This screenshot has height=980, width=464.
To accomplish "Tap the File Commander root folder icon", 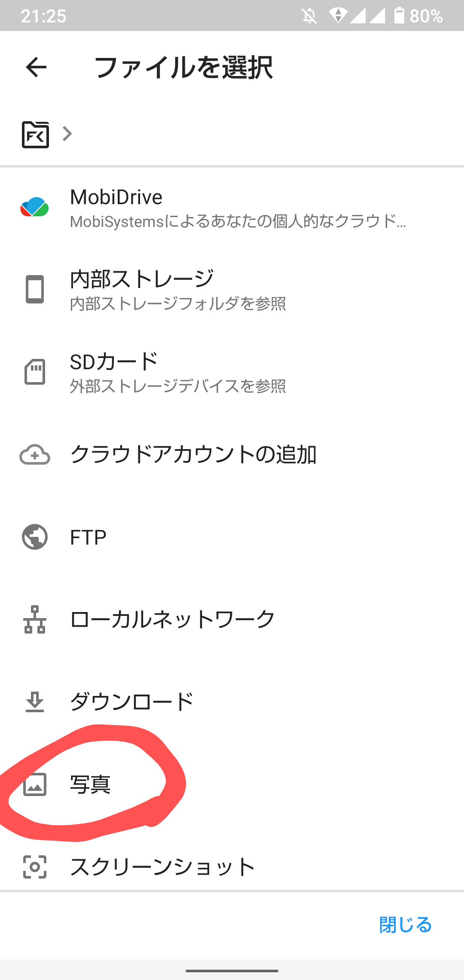I will tap(35, 134).
